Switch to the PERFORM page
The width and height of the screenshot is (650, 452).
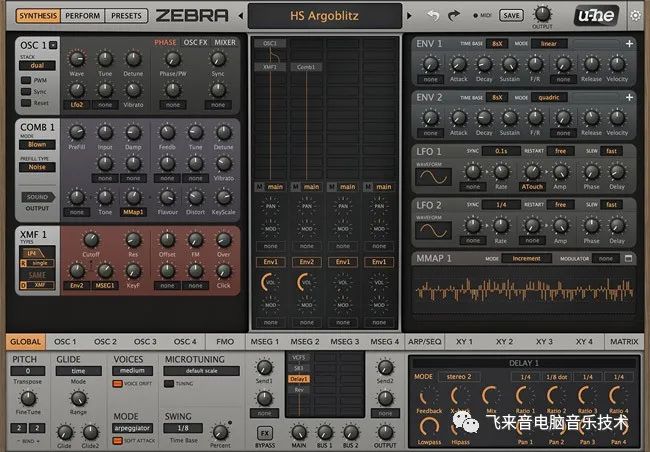[x=82, y=16]
